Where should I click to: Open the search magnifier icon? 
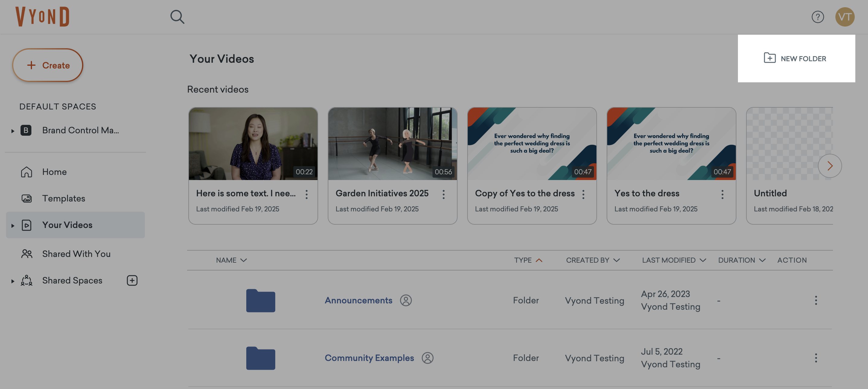(x=177, y=17)
